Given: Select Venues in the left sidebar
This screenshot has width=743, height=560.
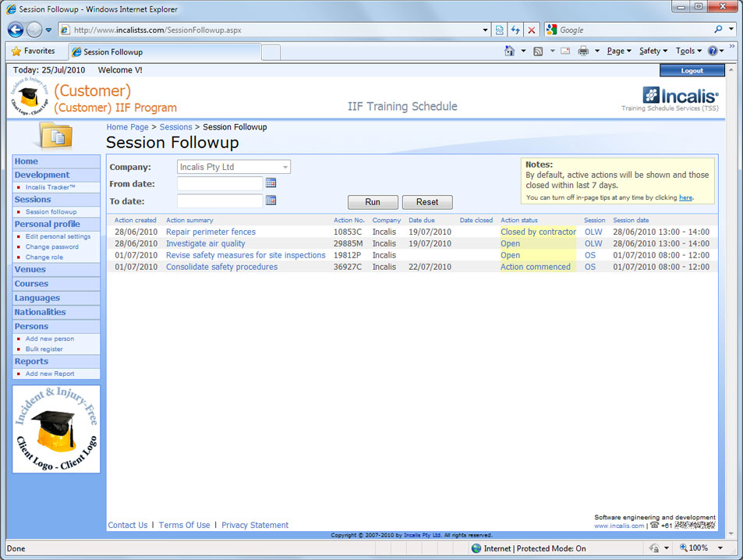Looking at the screenshot, I should 30,270.
